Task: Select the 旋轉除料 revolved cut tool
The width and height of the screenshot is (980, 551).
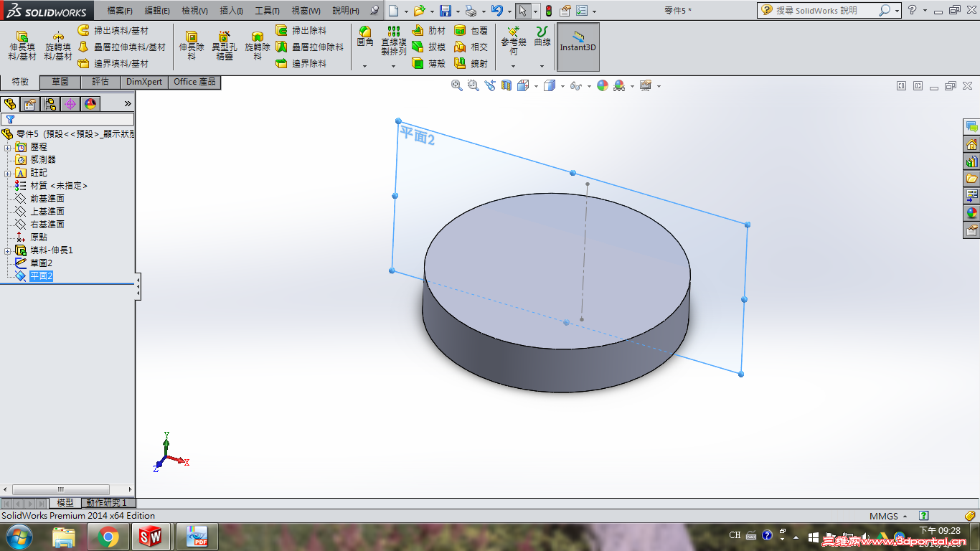Action: [x=258, y=46]
